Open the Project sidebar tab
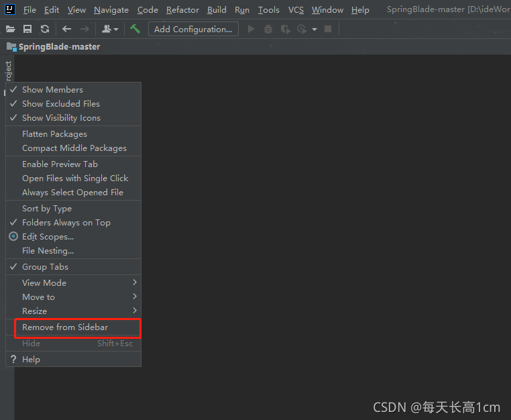This screenshot has width=511, height=420. [7, 71]
